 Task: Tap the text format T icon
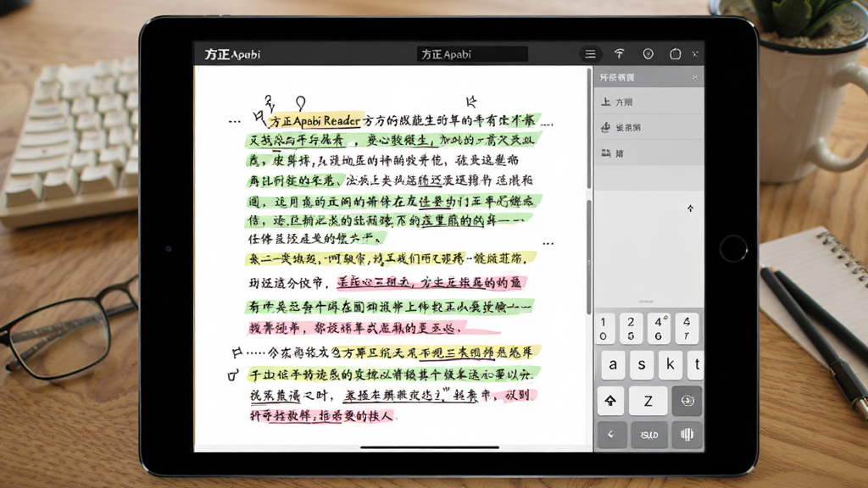click(619, 53)
